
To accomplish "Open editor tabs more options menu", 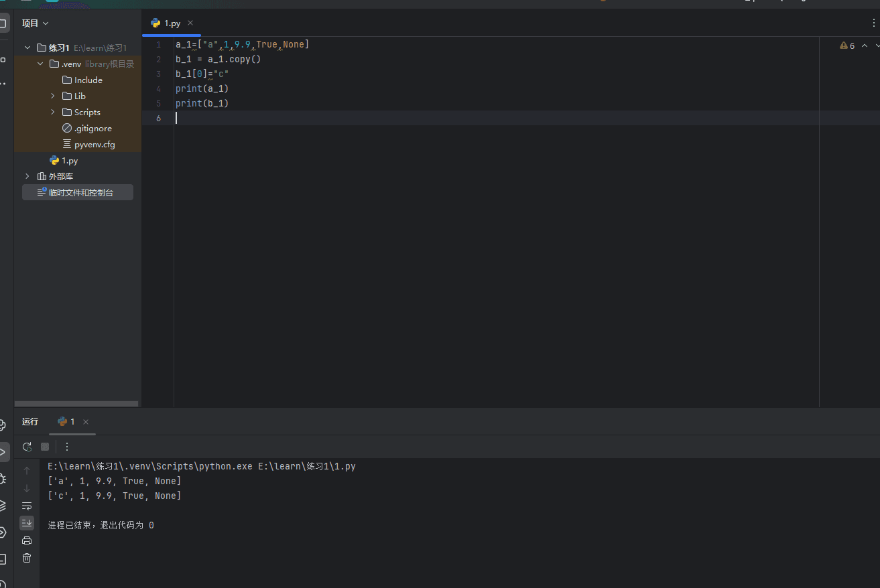I will (x=873, y=23).
